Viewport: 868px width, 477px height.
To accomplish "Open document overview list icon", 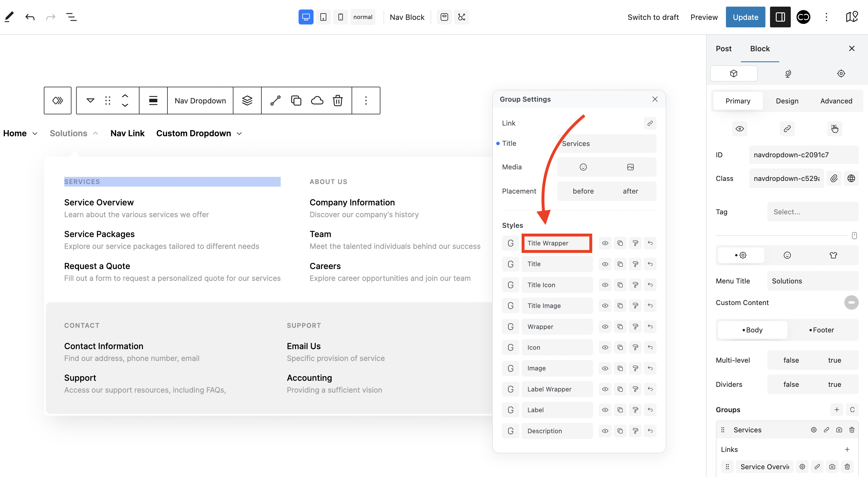I will point(71,17).
